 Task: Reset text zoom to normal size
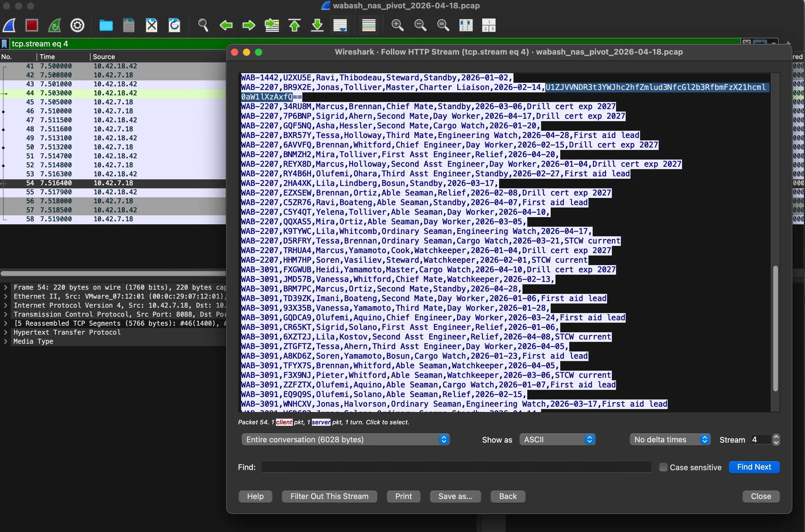click(x=443, y=25)
